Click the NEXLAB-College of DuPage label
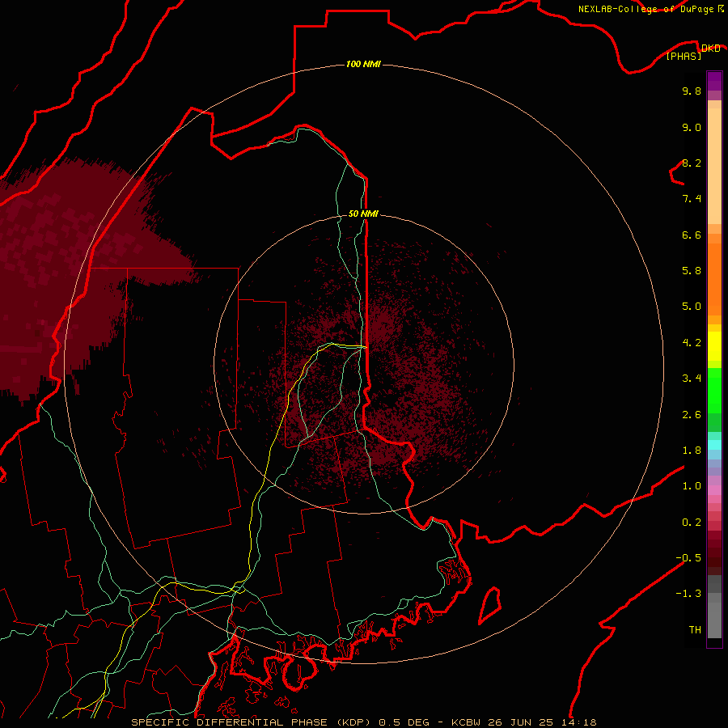 [x=647, y=9]
